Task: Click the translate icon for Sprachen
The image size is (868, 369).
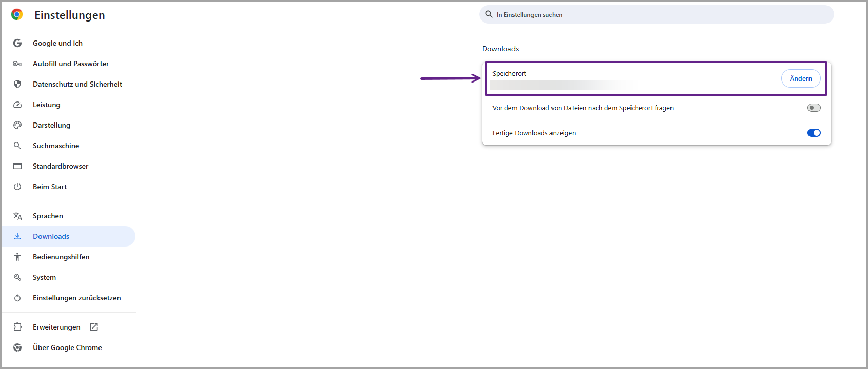Action: tap(17, 216)
